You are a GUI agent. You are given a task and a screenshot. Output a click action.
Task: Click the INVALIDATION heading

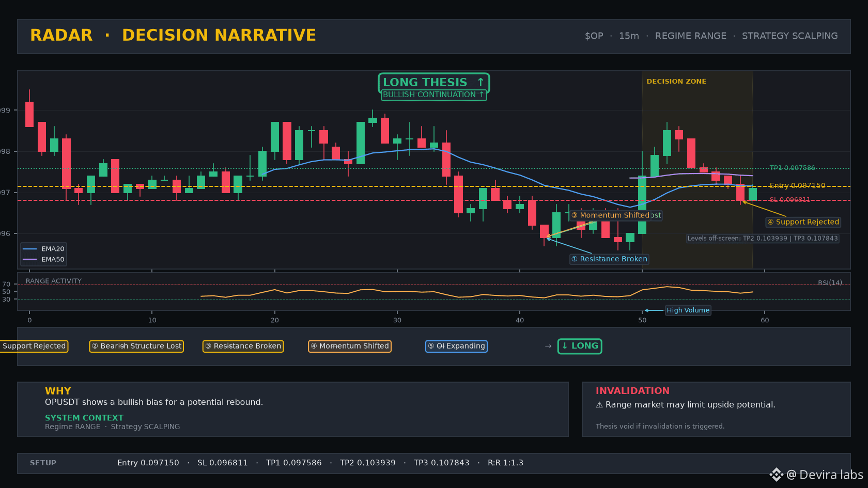tap(632, 391)
